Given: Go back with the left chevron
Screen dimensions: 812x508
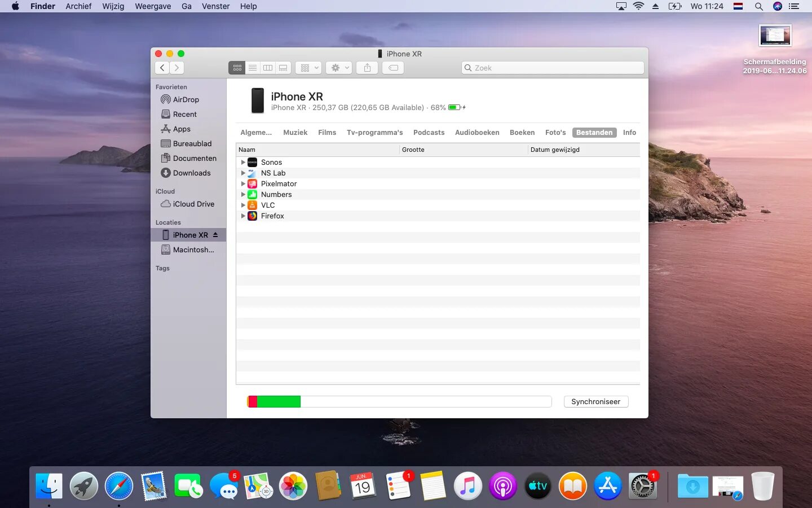Looking at the screenshot, I should pyautogui.click(x=162, y=68).
